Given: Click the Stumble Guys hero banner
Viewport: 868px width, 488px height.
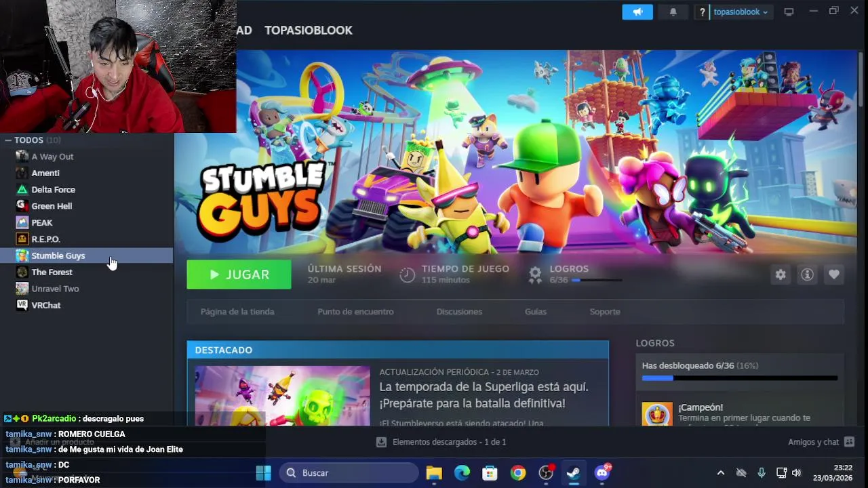Looking at the screenshot, I should click(515, 152).
